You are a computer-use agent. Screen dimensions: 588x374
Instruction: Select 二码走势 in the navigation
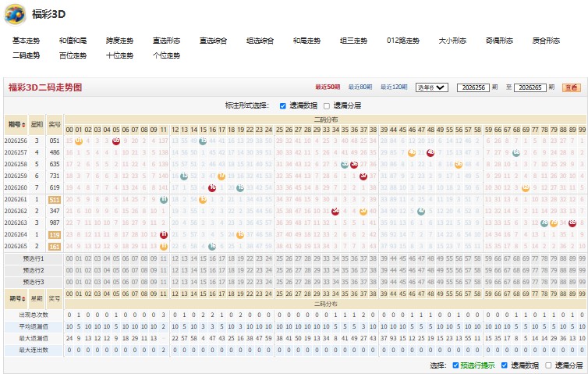tap(26, 55)
